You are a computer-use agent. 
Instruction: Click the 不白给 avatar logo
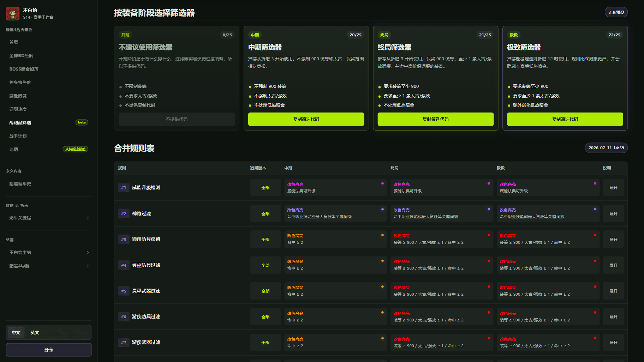pyautogui.click(x=13, y=13)
